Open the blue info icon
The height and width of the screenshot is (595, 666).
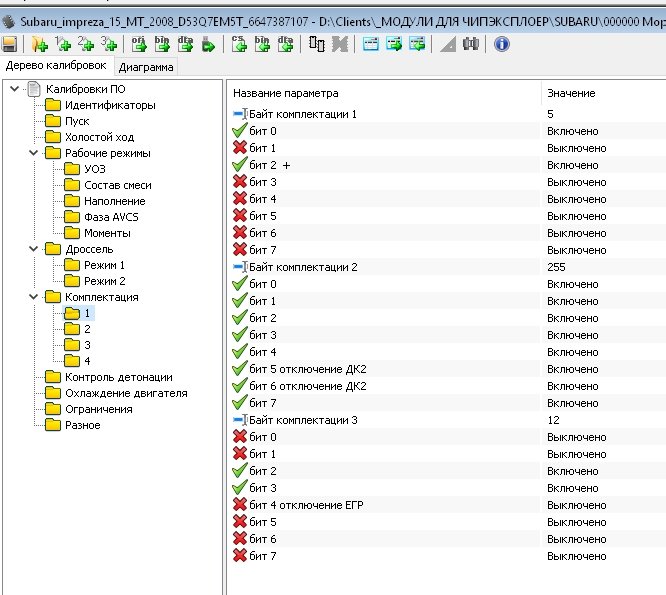pos(502,44)
